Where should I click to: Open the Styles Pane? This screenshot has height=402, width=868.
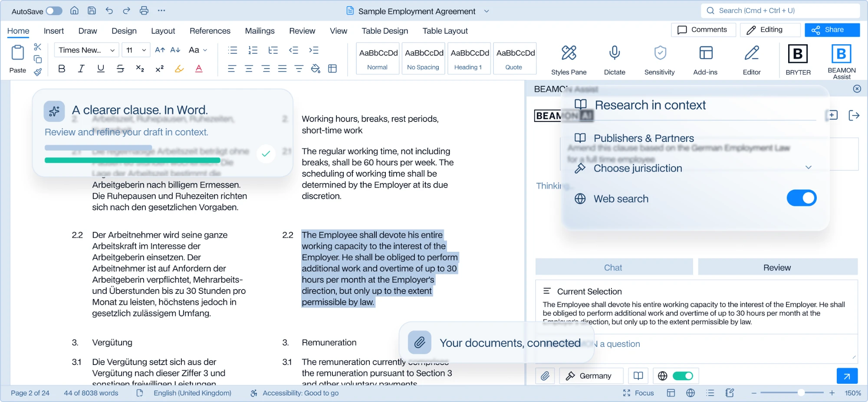click(x=569, y=60)
